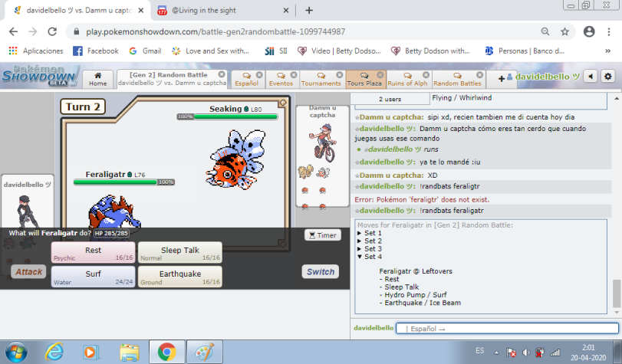The height and width of the screenshot is (364, 622).
Task: Open the browser zoom magnifier icon
Action: click(x=545, y=31)
